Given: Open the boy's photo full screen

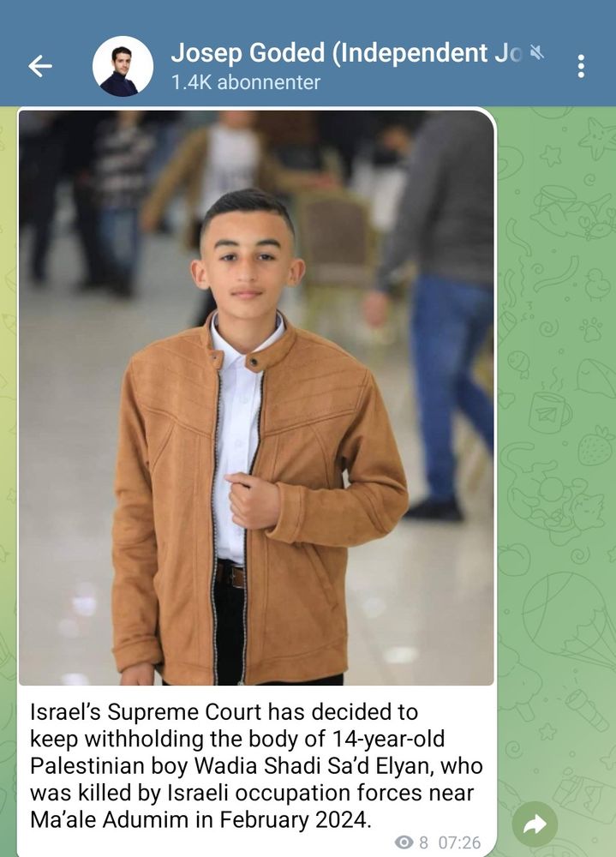Looking at the screenshot, I should (256, 398).
